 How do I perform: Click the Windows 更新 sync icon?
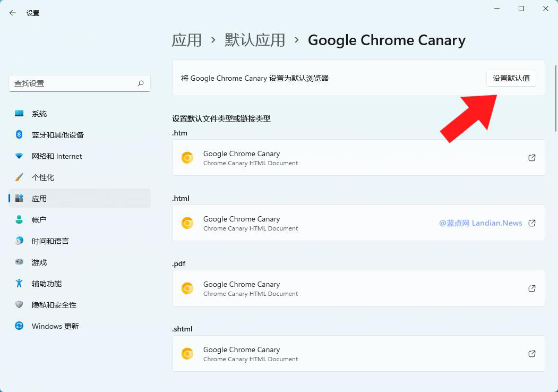19,326
